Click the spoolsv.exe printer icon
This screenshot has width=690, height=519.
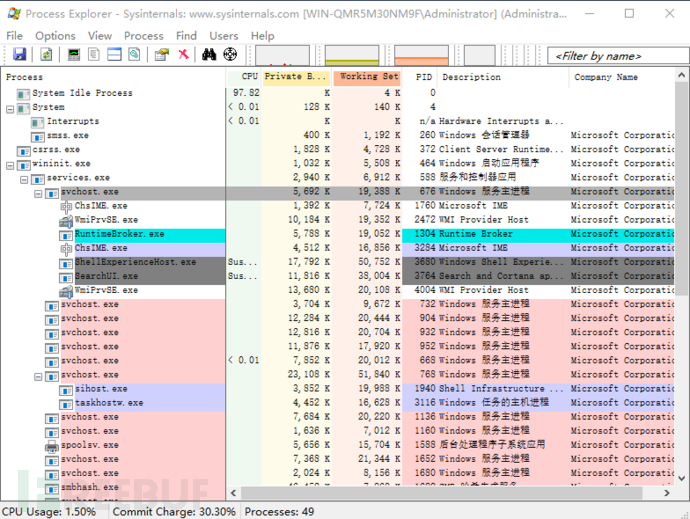pos(52,446)
